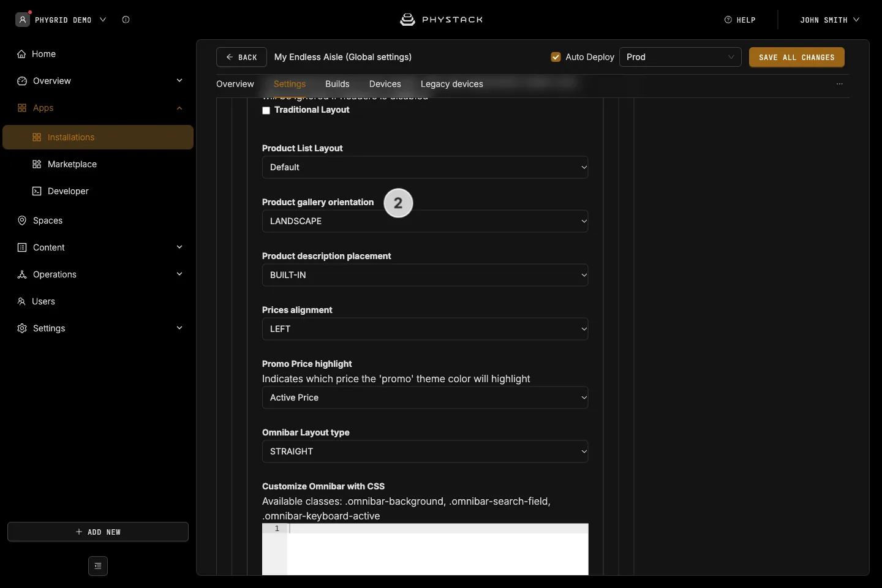882x588 pixels.
Task: Click the Installations icon in sidebar
Action: pos(37,137)
